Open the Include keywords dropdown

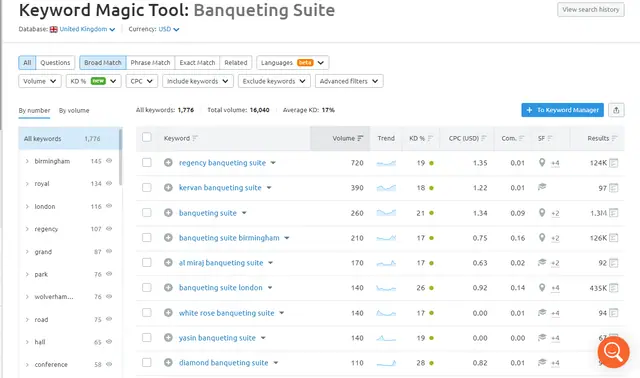pos(198,81)
